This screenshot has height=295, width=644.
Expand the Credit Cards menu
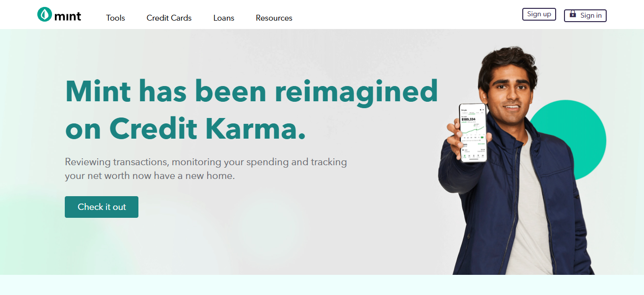(x=169, y=18)
